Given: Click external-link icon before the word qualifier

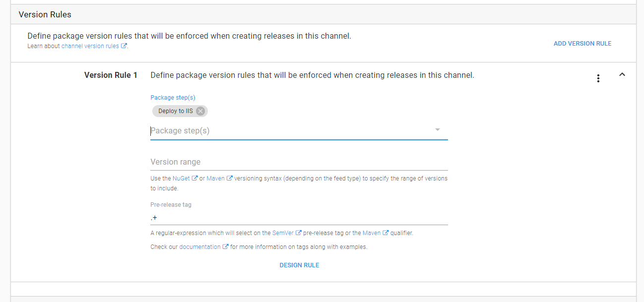Looking at the screenshot, I should click(386, 233).
